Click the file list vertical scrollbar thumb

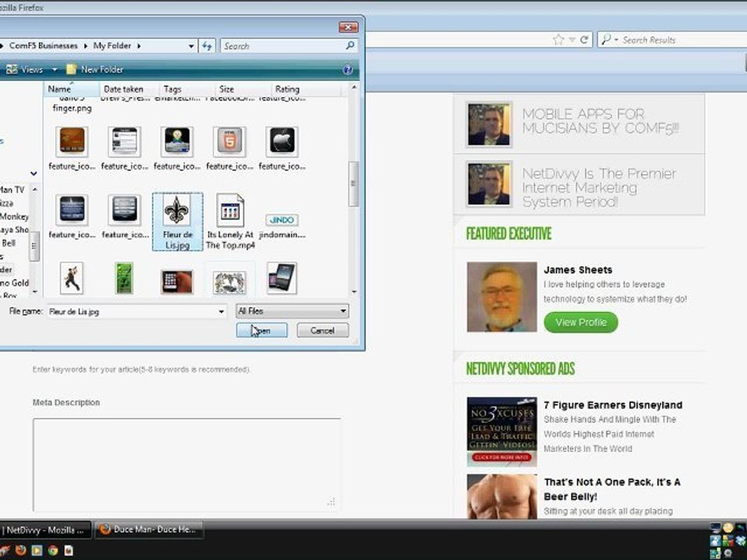coord(353,184)
